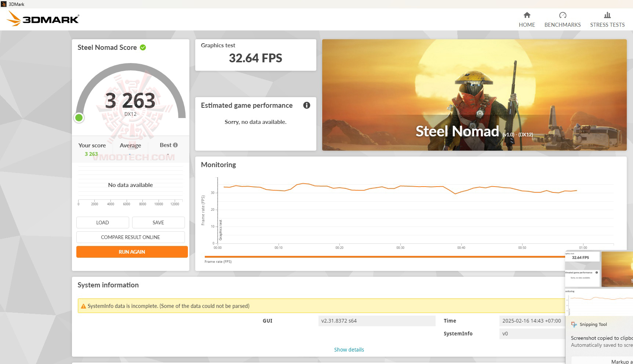Image resolution: width=633 pixels, height=364 pixels.
Task: Click the 01:00 time label on the chart axis
Action: pos(583,248)
